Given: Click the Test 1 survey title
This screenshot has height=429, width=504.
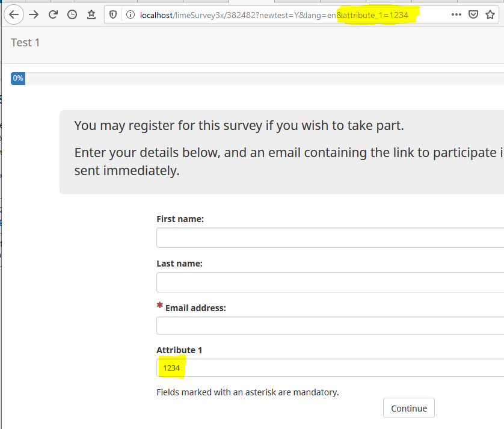Looking at the screenshot, I should (25, 42).
